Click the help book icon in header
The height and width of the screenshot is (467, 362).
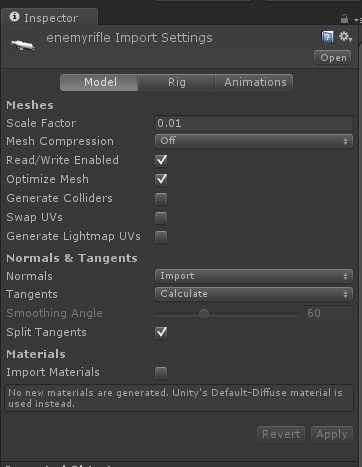click(327, 37)
